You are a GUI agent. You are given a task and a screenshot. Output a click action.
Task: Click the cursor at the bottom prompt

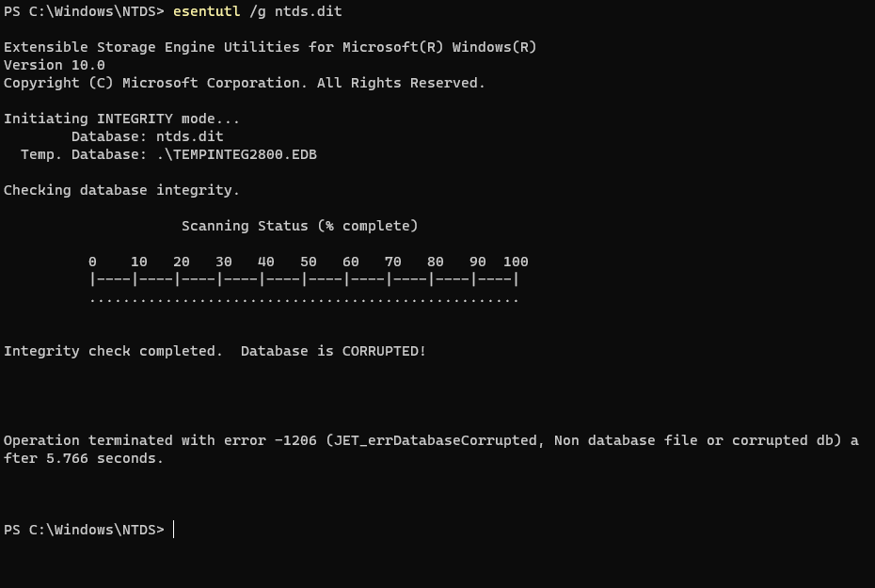[x=174, y=530]
